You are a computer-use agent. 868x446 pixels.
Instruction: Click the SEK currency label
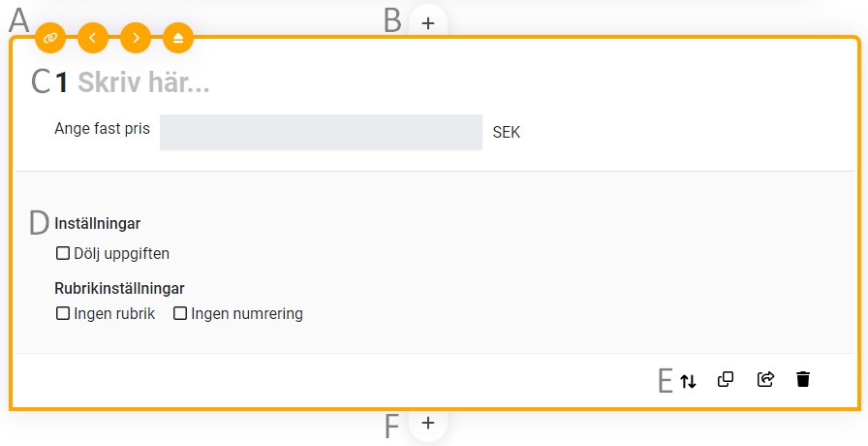pyautogui.click(x=506, y=133)
